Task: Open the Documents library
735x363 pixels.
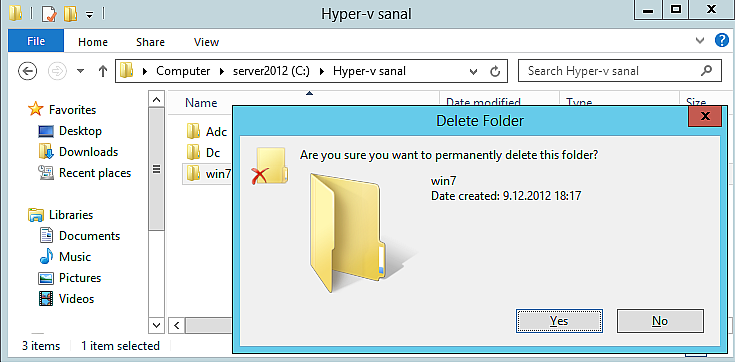Action: [89, 236]
